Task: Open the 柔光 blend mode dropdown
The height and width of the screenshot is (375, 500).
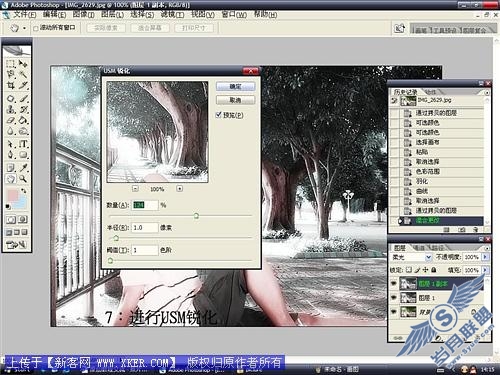Action: pyautogui.click(x=429, y=257)
